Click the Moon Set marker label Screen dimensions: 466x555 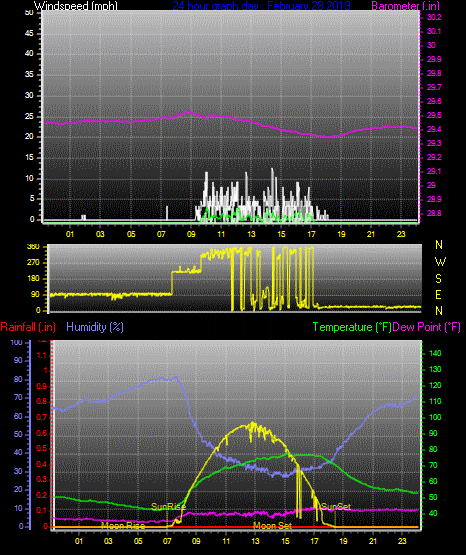(272, 526)
